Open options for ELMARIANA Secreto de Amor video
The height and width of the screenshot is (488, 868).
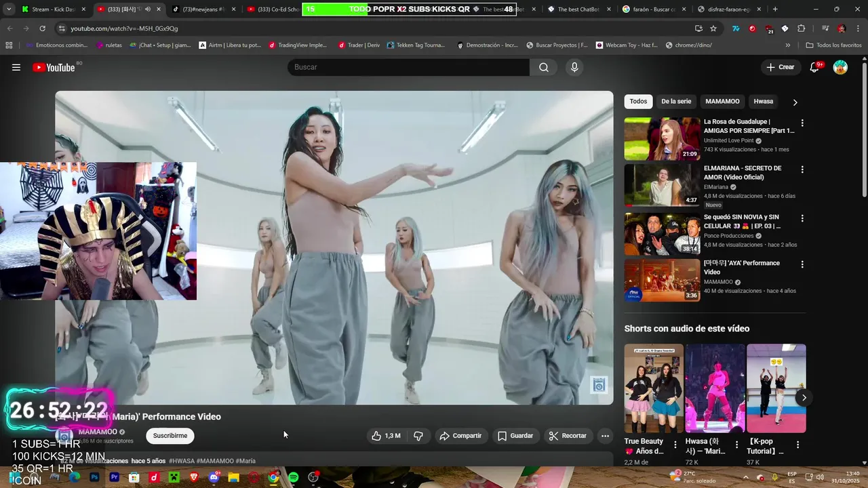pyautogui.click(x=802, y=169)
